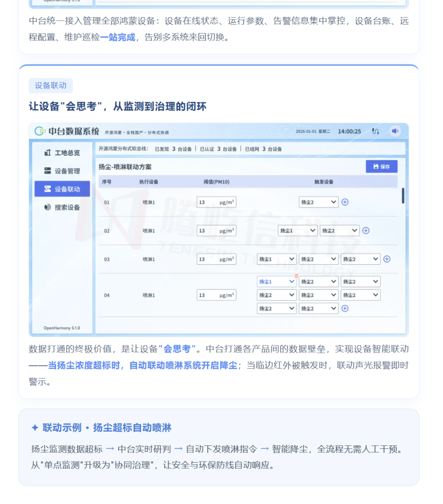Click the 触发设备 column header
Image resolution: width=443 pixels, height=504 pixels.
[324, 182]
